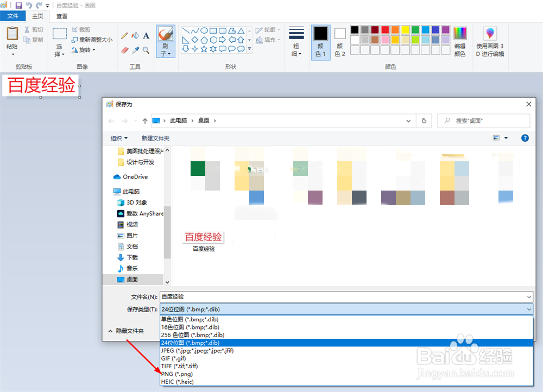Pick the yellow color swatch
Viewport: 543px width, 392px height.
[x=405, y=30]
